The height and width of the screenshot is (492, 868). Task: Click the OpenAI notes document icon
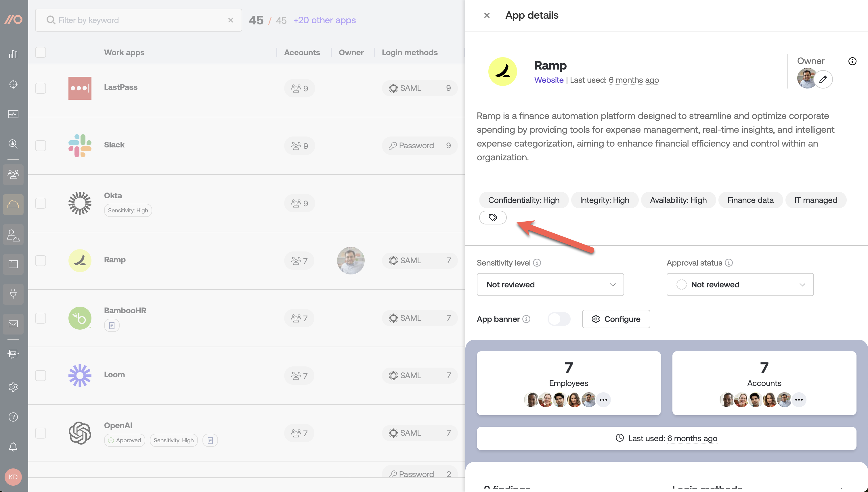tap(210, 440)
